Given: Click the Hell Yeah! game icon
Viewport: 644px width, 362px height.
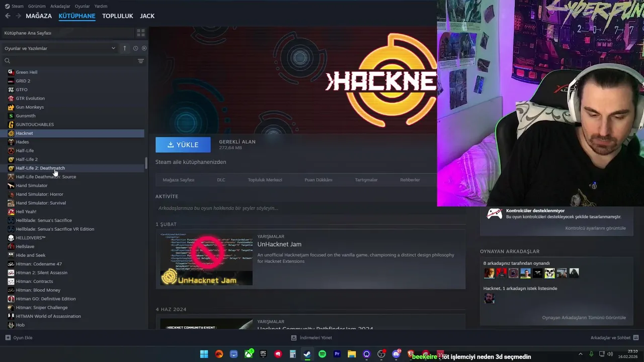Looking at the screenshot, I should coord(11,212).
